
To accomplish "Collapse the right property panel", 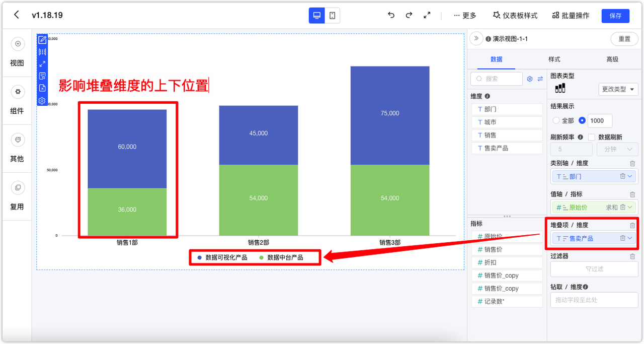I will [476, 38].
